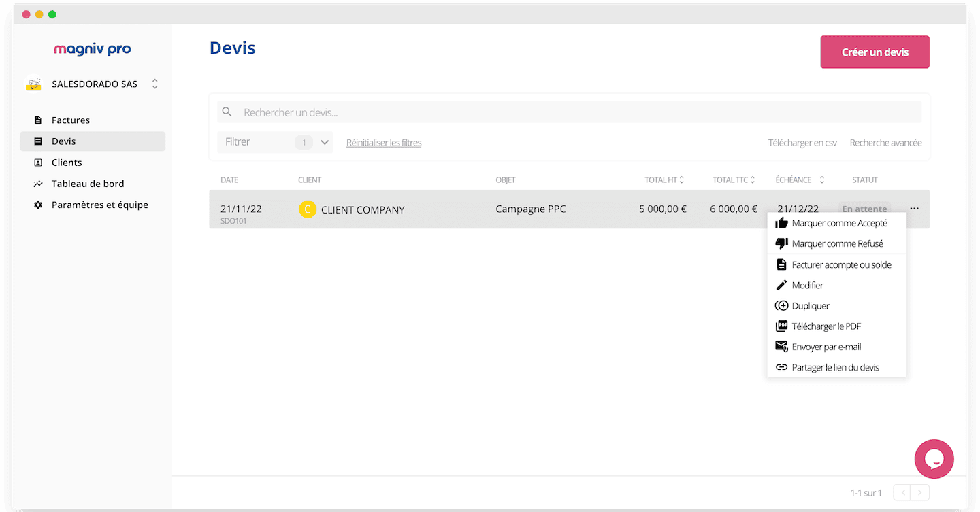Viewport: 980px width, 512px height.
Task: Click the envelope icon for e-mail sending
Action: point(781,347)
